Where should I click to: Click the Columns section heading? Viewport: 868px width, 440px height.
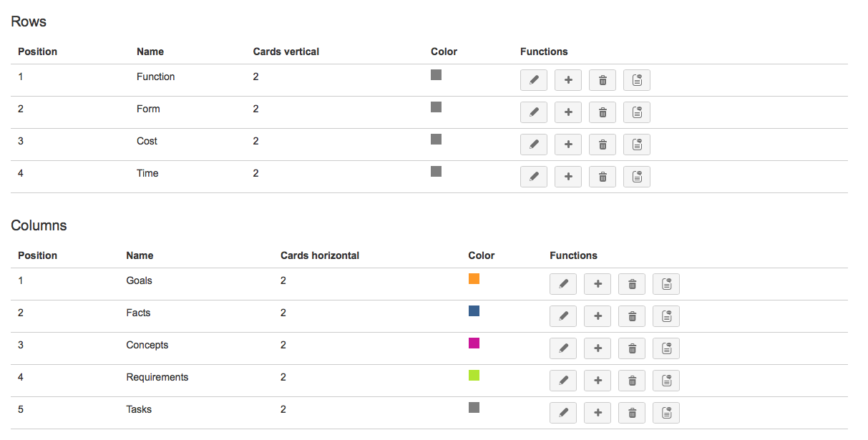(39, 225)
